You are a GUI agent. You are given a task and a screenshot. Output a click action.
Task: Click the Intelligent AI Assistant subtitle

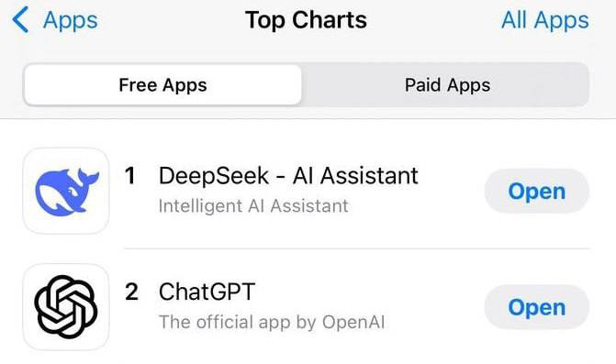click(x=253, y=206)
